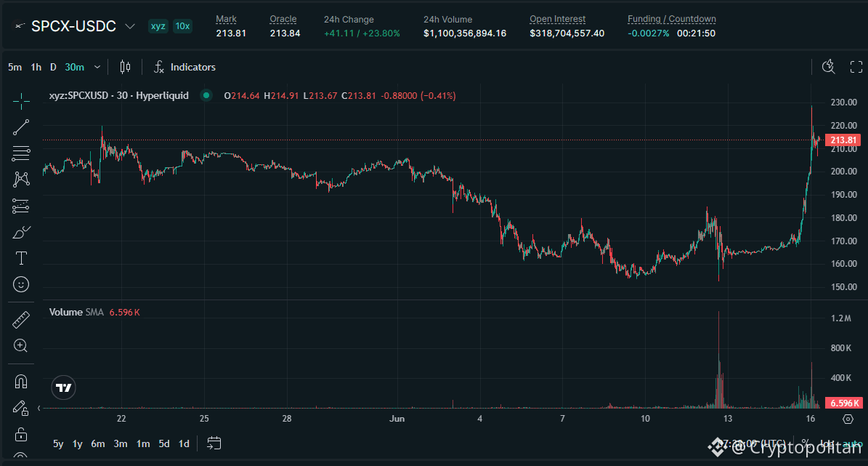Open the interval dropdown next to 30m

tap(97, 67)
